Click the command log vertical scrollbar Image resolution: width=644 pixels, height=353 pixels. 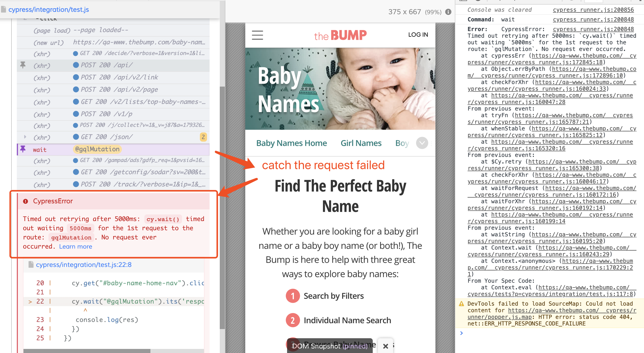click(x=222, y=208)
